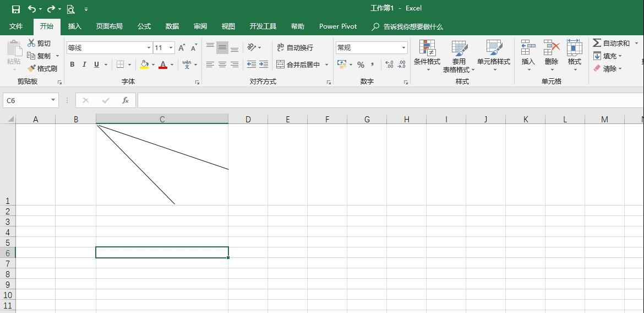Select center horizontally icon

[222, 64]
